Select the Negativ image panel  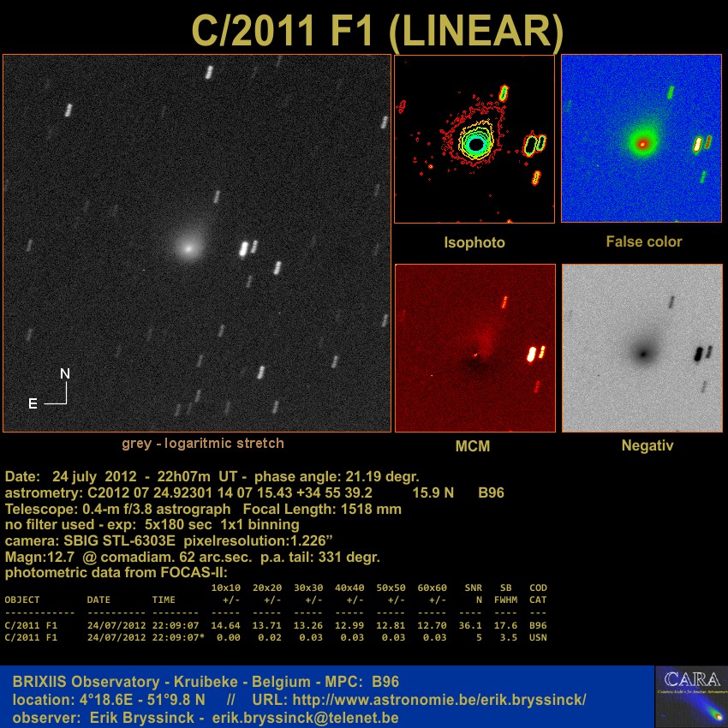(x=641, y=348)
